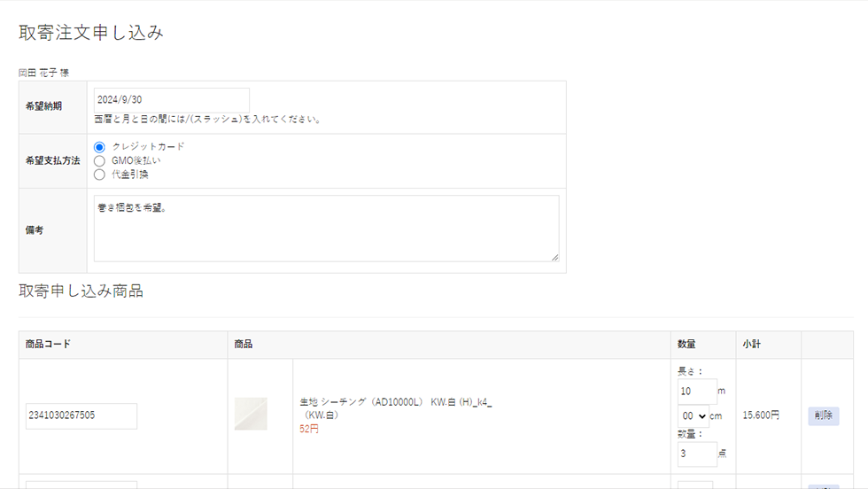Open the 生地 シーチング product name link

395,402
